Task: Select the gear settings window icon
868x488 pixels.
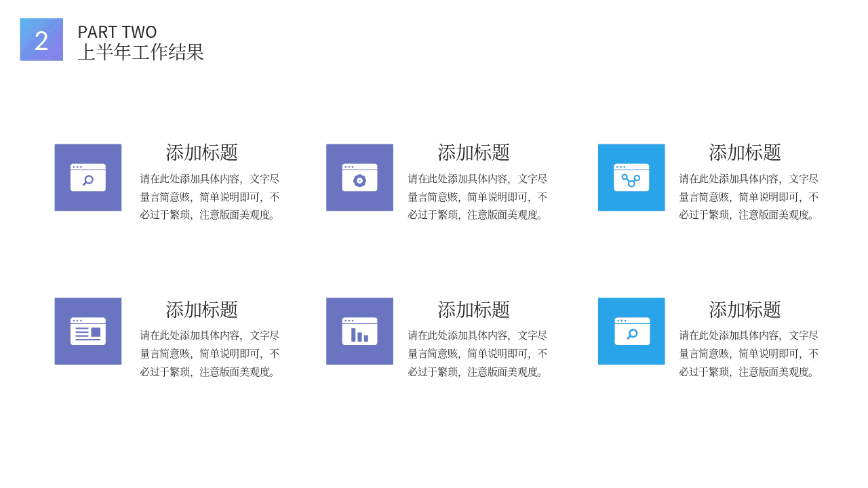Action: click(x=359, y=178)
